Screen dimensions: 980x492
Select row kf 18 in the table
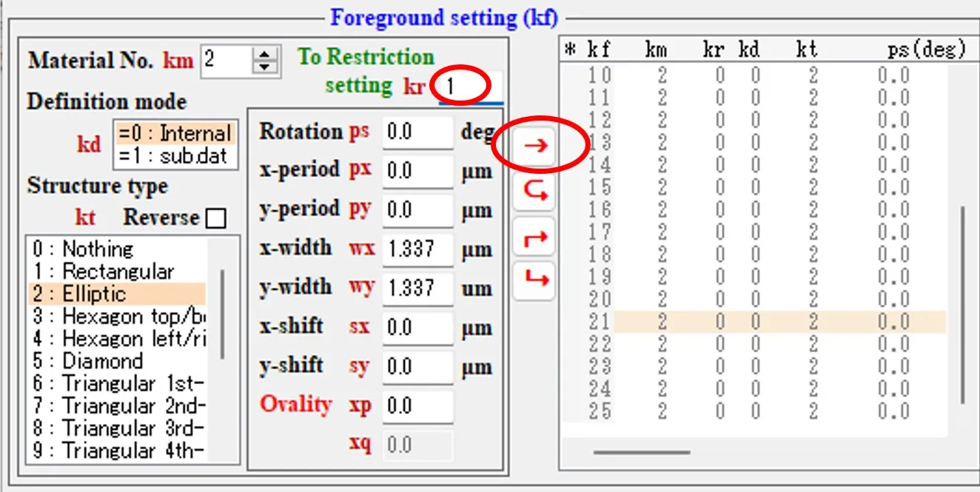pos(754,255)
